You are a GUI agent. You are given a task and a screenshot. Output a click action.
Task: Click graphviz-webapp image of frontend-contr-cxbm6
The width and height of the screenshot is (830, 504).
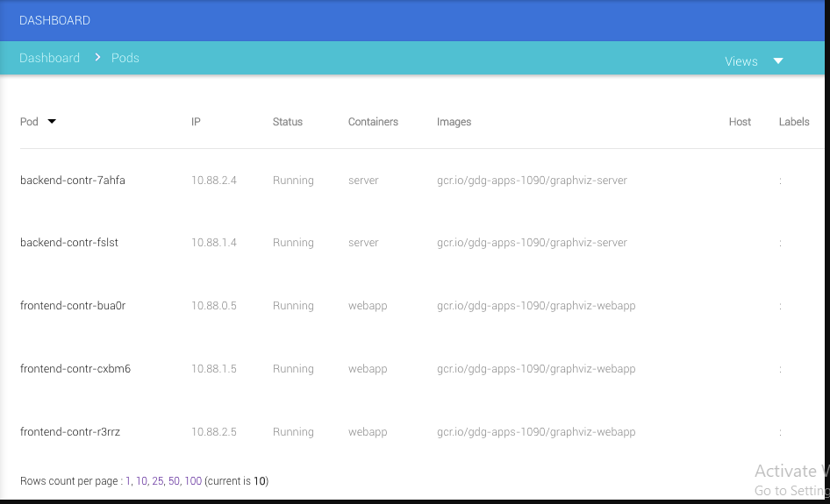pos(536,369)
